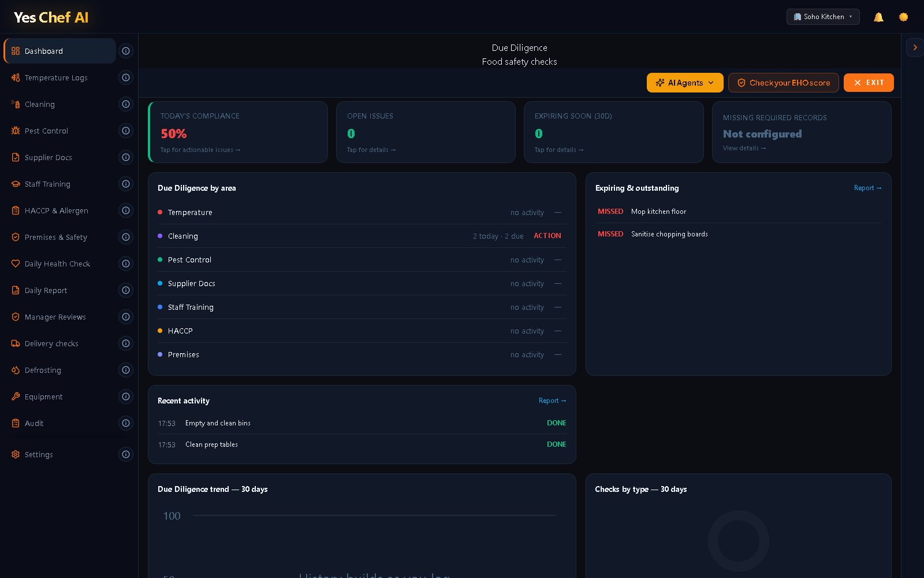Select the HACCP due diligence row
The width and height of the screenshot is (924, 578).
(x=362, y=331)
